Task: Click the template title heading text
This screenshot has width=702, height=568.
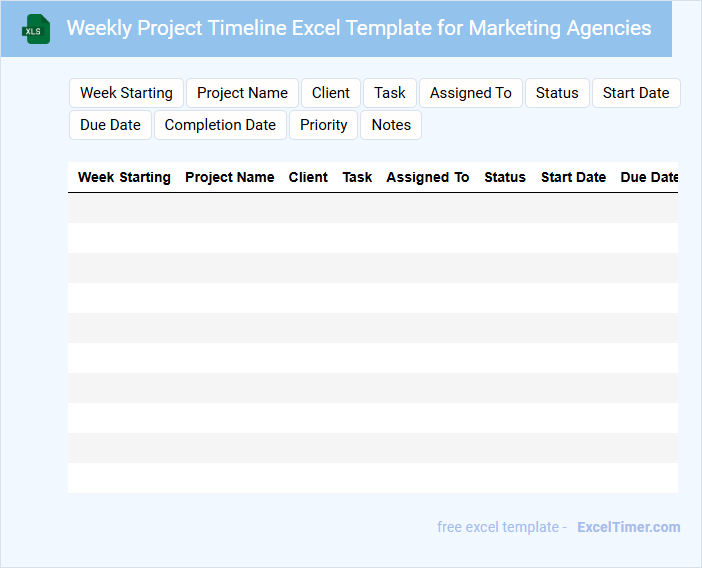Action: (x=359, y=28)
